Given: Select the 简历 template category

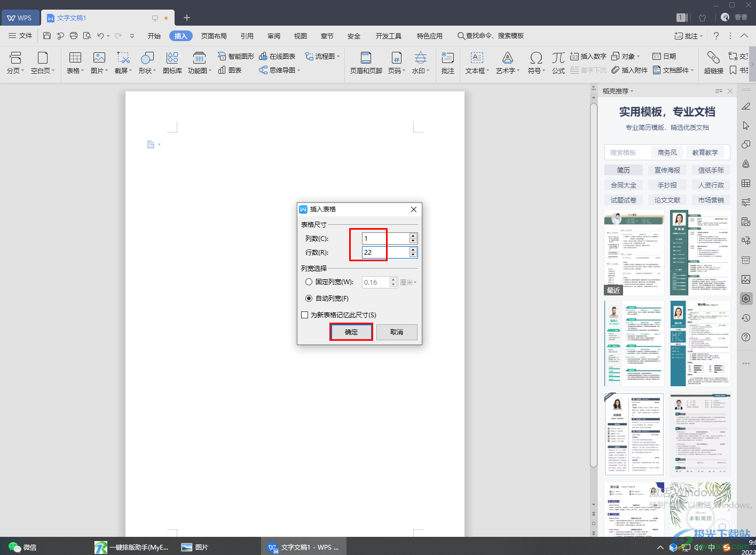Looking at the screenshot, I should pos(624,170).
